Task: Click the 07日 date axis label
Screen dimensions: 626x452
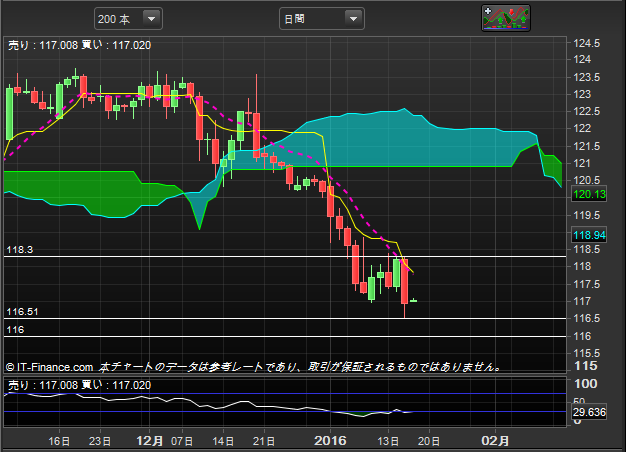Action: [182, 441]
